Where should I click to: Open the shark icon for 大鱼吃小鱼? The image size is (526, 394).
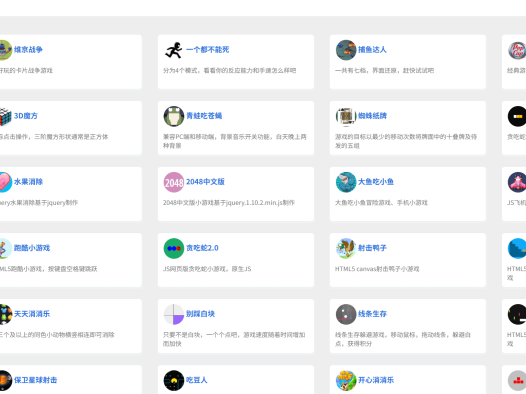pyautogui.click(x=346, y=182)
